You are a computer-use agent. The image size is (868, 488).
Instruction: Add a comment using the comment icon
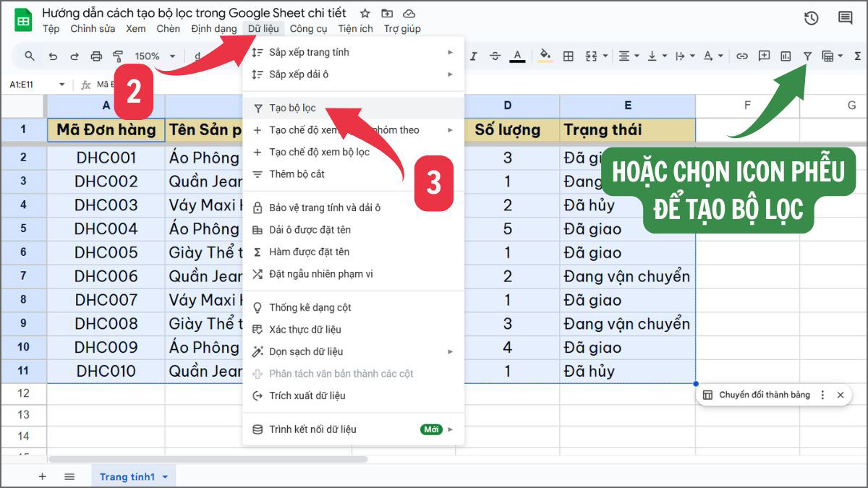coord(764,55)
